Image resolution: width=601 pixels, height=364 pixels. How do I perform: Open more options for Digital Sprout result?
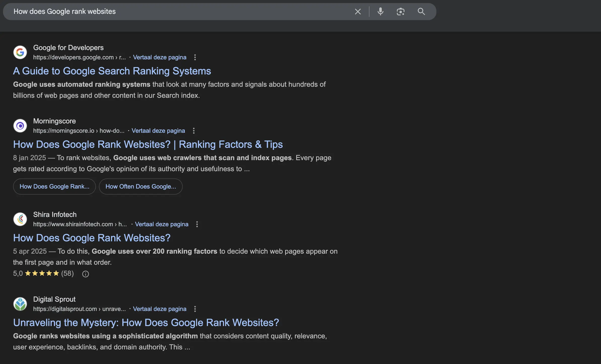195,309
